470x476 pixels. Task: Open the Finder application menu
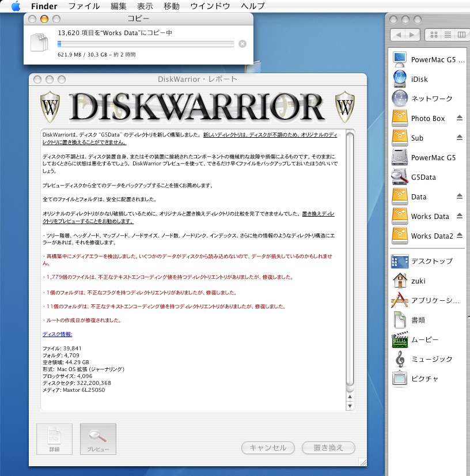[44, 6]
